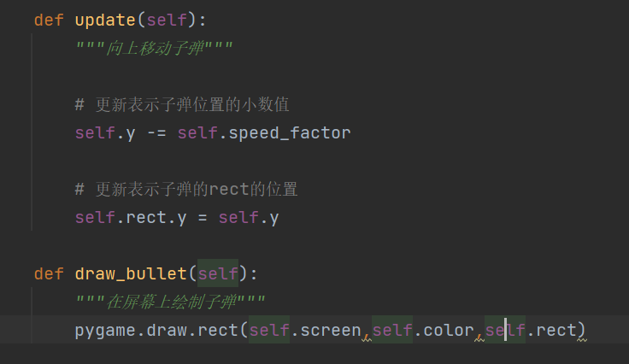Click pygame in the draw.rect call
The image size is (629, 364).
[x=106, y=331]
